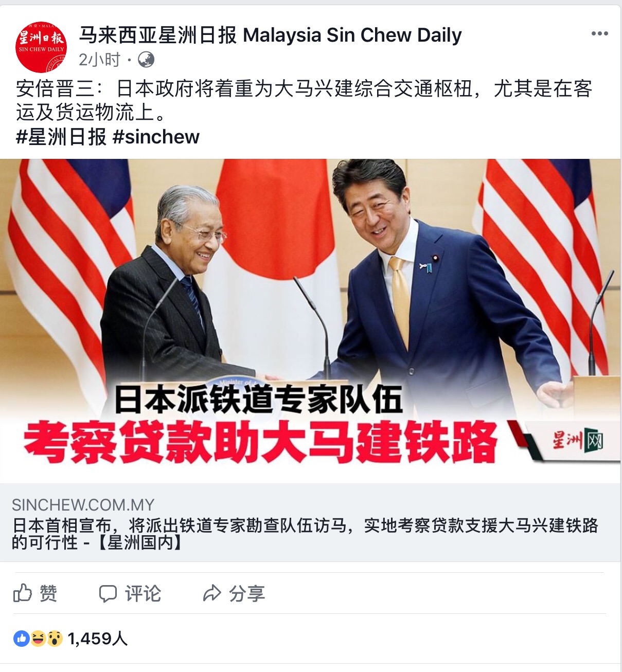This screenshot has height=672, width=622.
Task: Open the news article photo thumbnail
Action: 311,321
